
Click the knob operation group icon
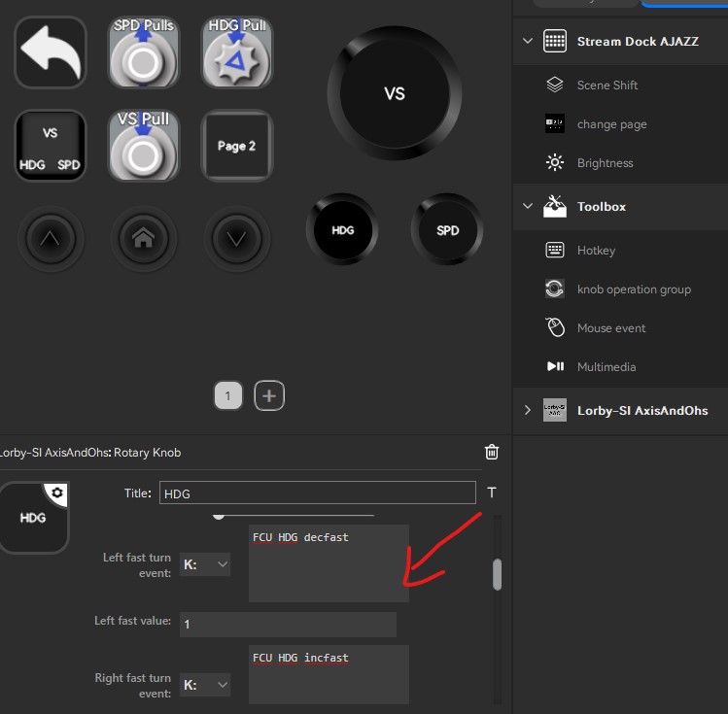click(554, 289)
